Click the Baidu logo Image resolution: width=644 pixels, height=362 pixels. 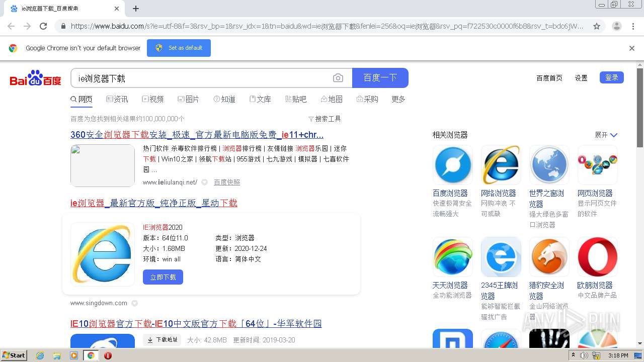coord(35,78)
